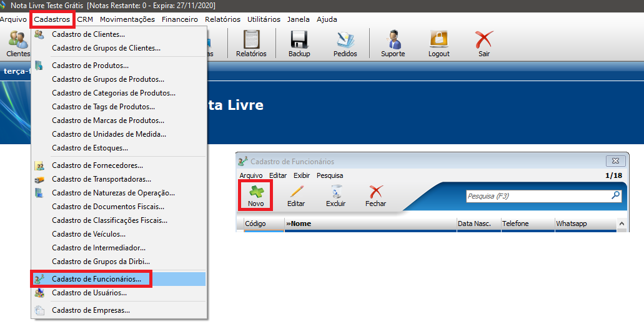
Task: Click the magnifying glass search icon
Action: pos(615,195)
